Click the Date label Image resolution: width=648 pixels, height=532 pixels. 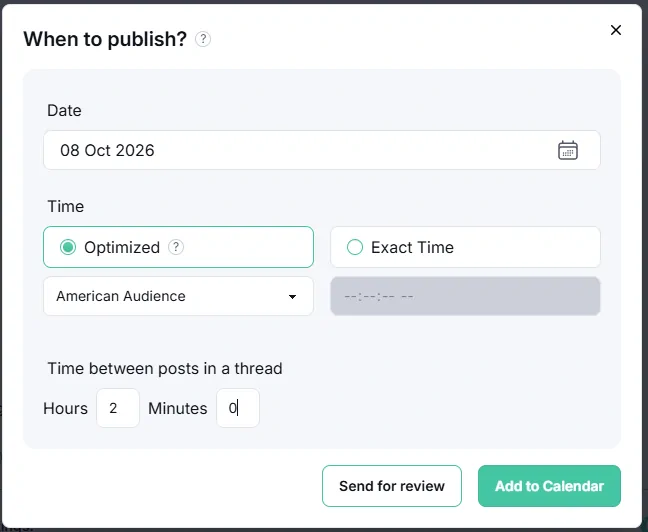(x=64, y=110)
